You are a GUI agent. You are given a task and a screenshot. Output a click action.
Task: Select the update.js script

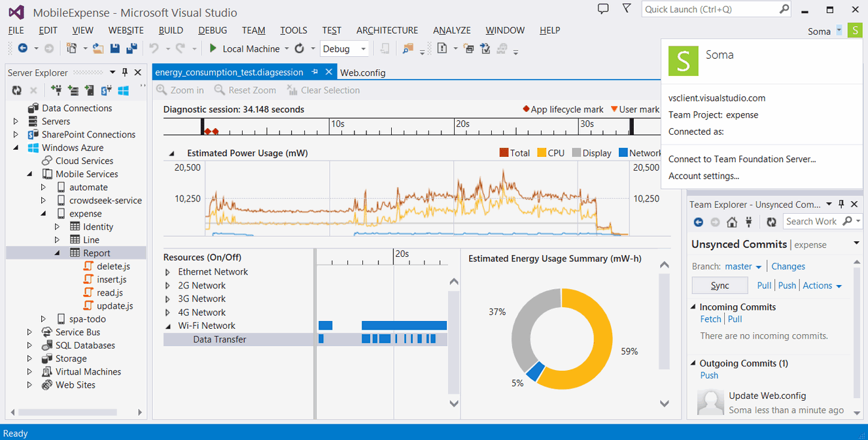(x=114, y=306)
